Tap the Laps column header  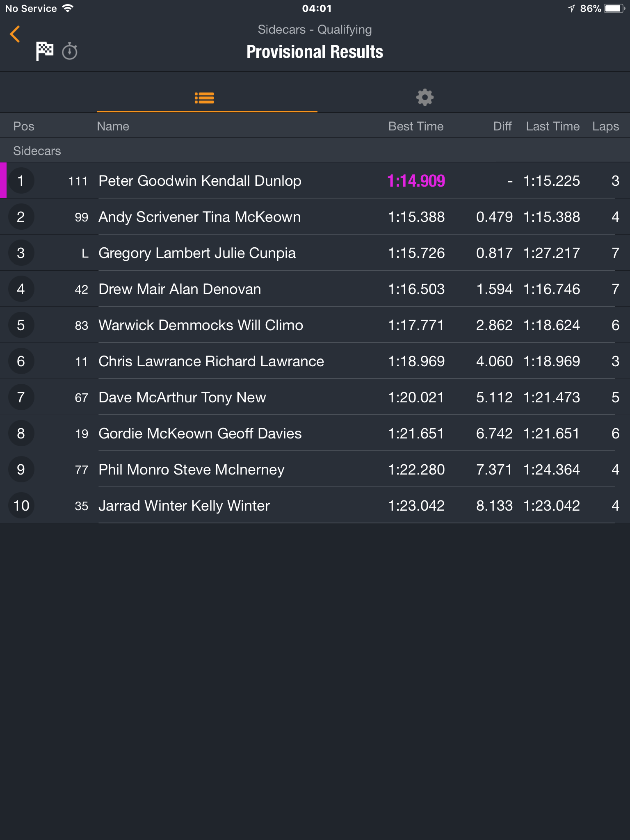(x=605, y=126)
